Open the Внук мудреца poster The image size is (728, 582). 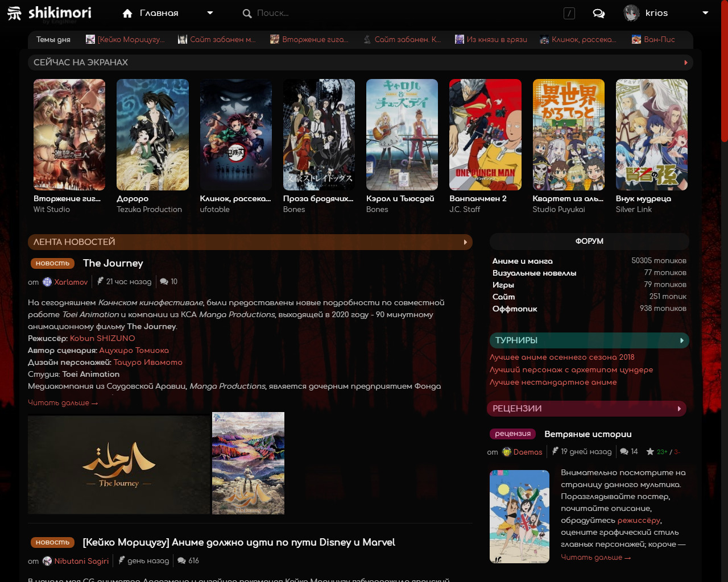click(652, 135)
